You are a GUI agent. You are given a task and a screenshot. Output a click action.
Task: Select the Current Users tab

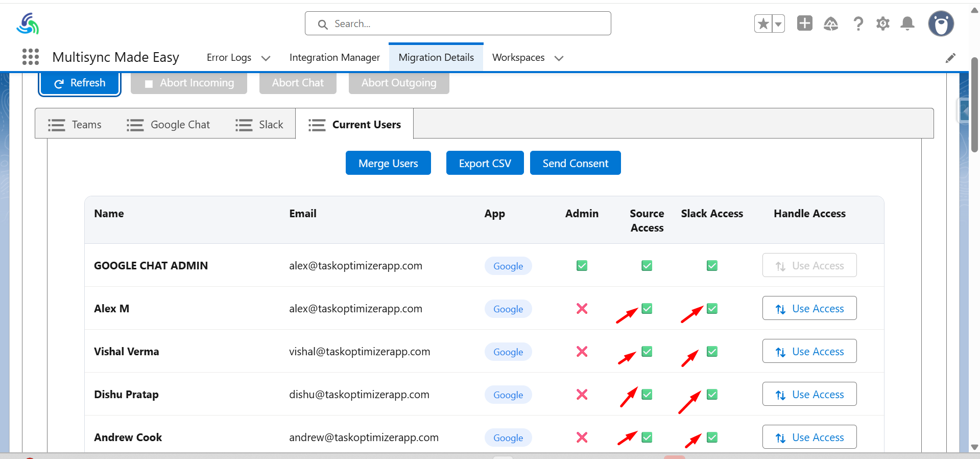[x=354, y=125]
